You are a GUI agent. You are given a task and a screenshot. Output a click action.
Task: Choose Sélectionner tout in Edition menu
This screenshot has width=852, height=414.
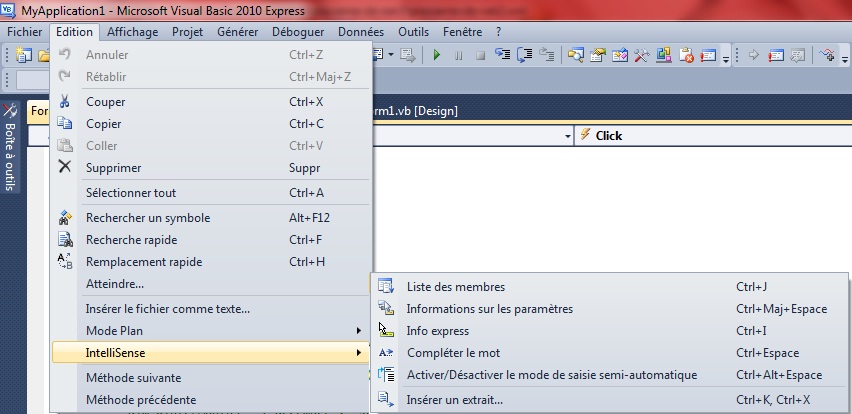211,192
